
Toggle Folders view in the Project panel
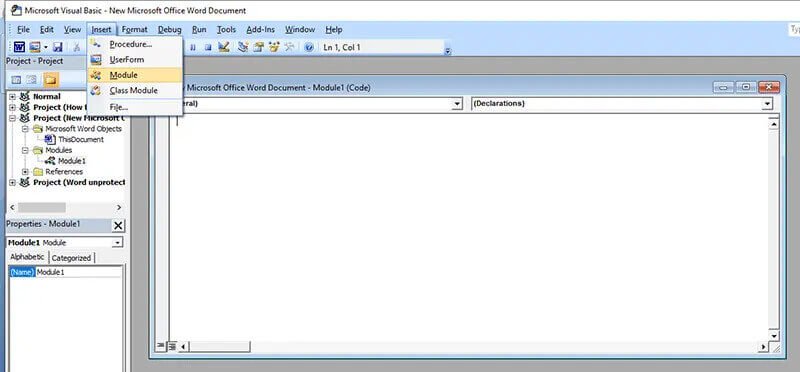[51, 80]
